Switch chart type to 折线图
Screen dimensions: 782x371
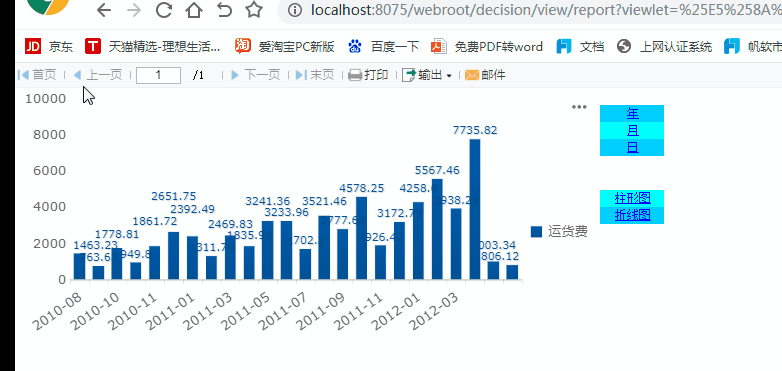tap(632, 215)
